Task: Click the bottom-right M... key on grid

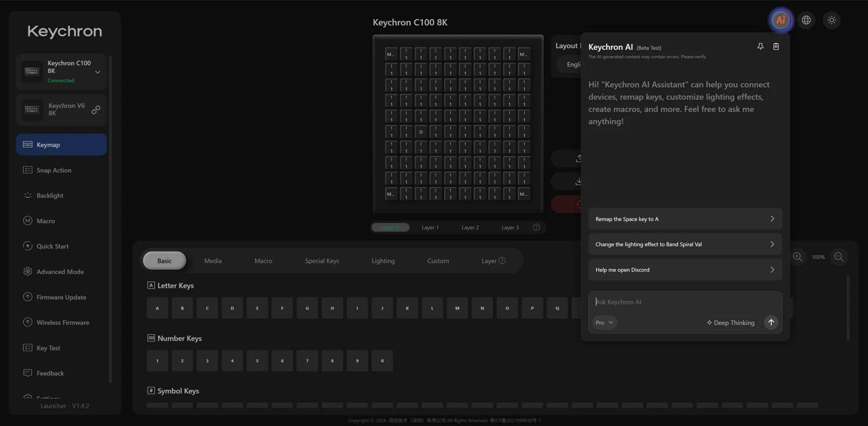Action: (524, 194)
